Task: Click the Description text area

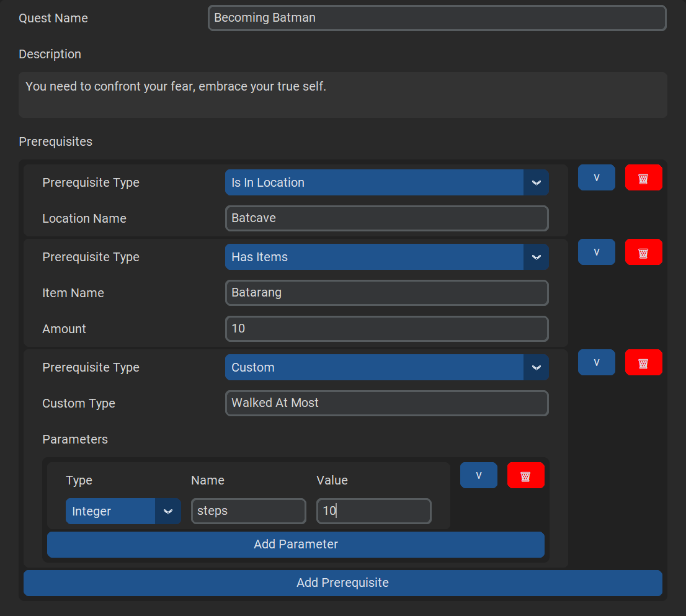Action: (343, 94)
